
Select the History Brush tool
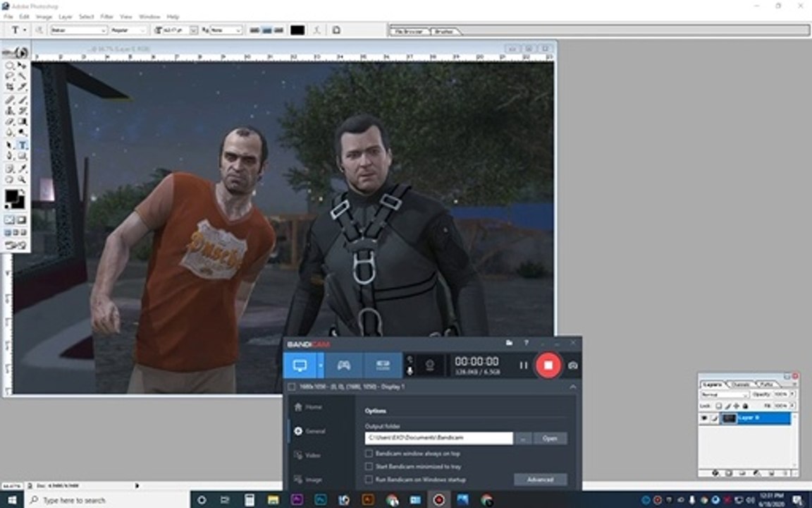pyautogui.click(x=22, y=110)
